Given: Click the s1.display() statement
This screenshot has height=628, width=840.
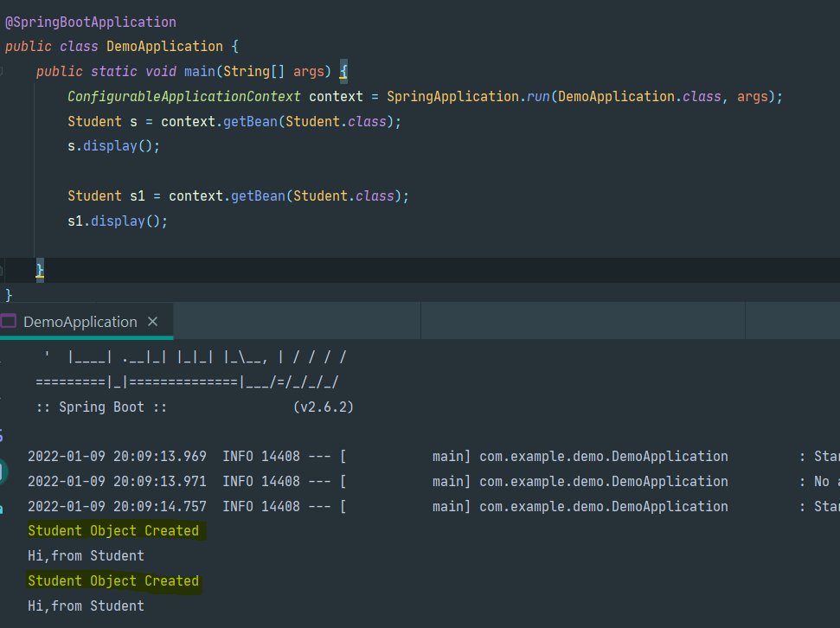Looking at the screenshot, I should click(x=118, y=221).
